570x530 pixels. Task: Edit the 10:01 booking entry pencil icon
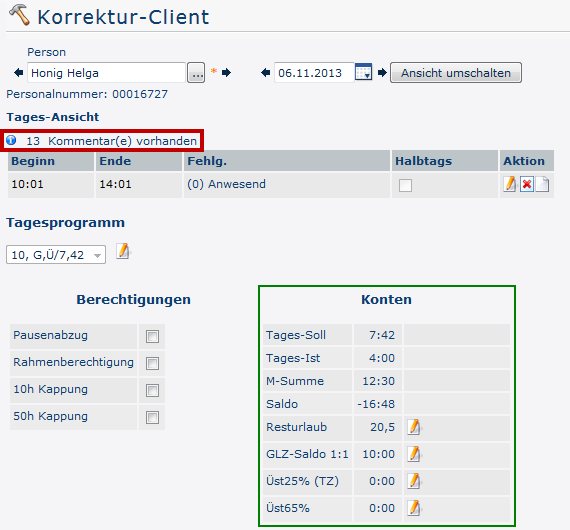[510, 184]
